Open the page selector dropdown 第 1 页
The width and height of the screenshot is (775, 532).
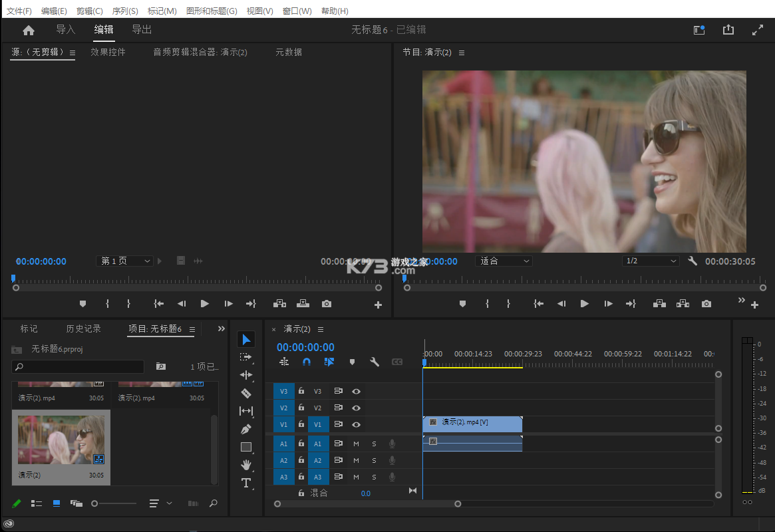(124, 261)
